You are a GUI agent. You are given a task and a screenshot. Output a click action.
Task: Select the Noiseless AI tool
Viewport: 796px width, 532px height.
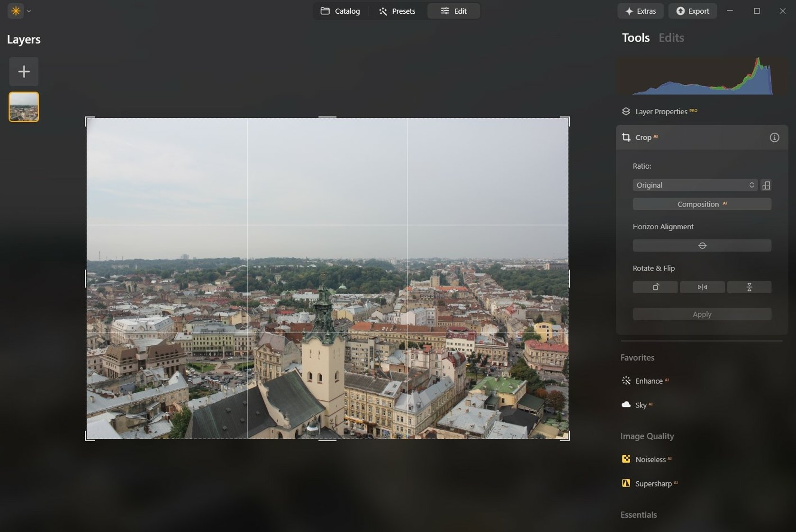pos(651,459)
